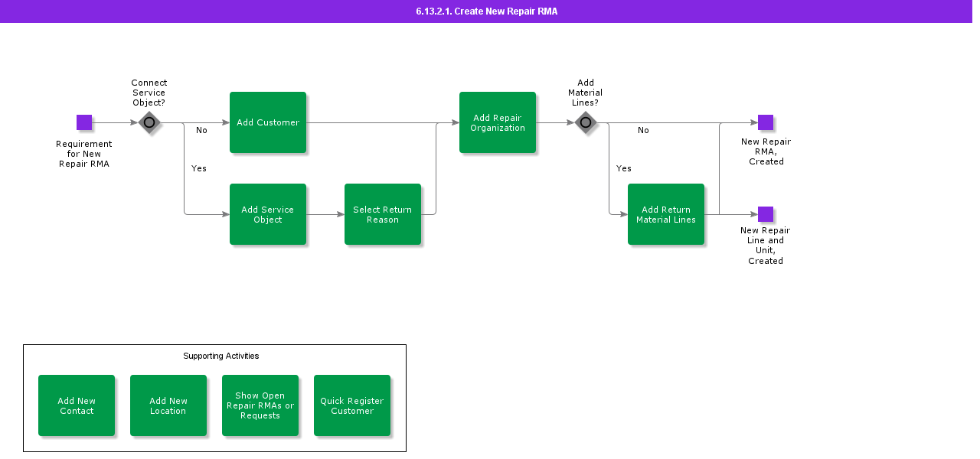Open the Add Customer activity

click(268, 122)
